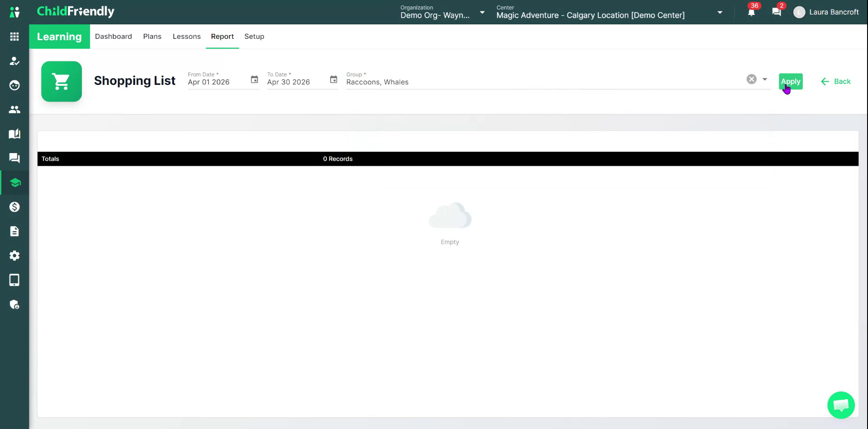Open the document reports sidebar icon

14,231
